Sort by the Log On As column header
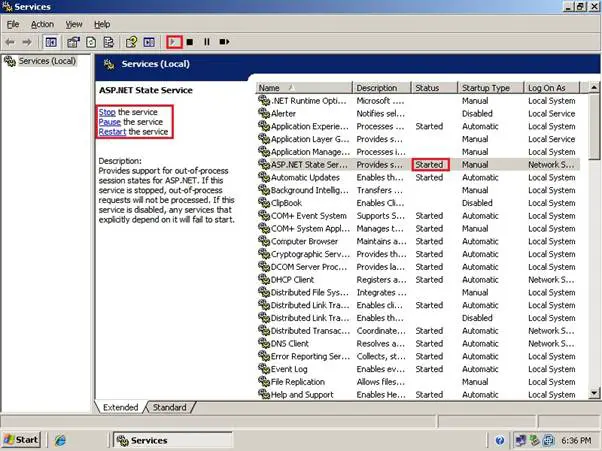Viewport: 602px width, 451px height. 551,88
